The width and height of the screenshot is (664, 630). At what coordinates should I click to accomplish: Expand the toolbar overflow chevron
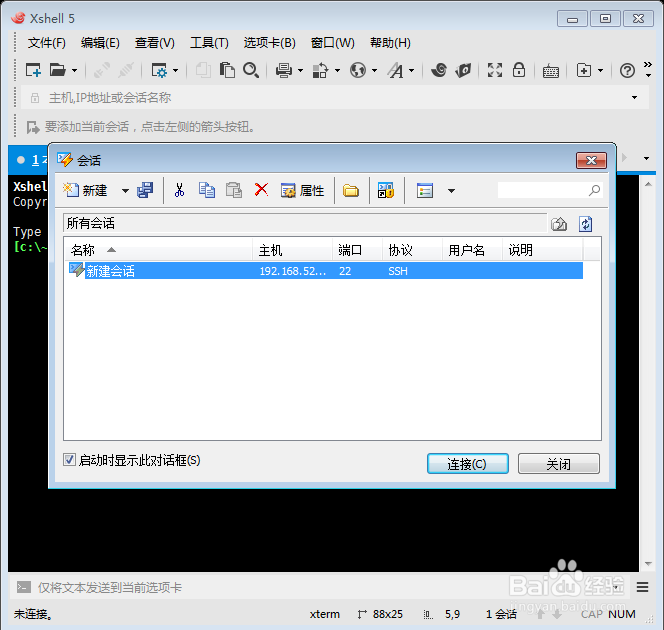648,69
